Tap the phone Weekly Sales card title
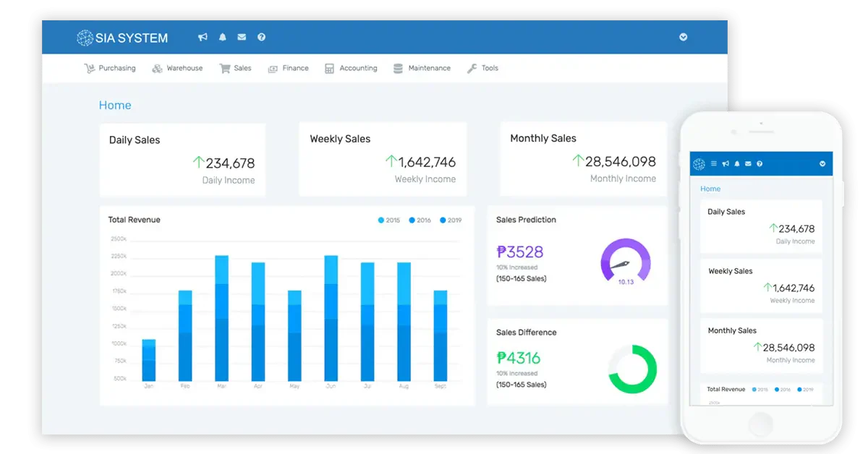The image size is (868, 454). coord(730,271)
